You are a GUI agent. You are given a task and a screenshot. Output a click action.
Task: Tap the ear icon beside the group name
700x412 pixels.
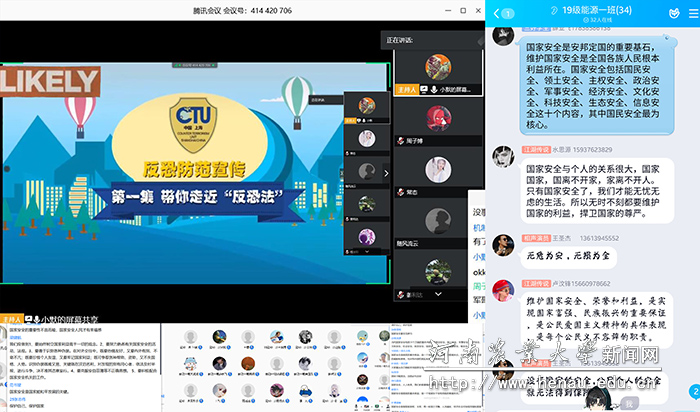(554, 10)
